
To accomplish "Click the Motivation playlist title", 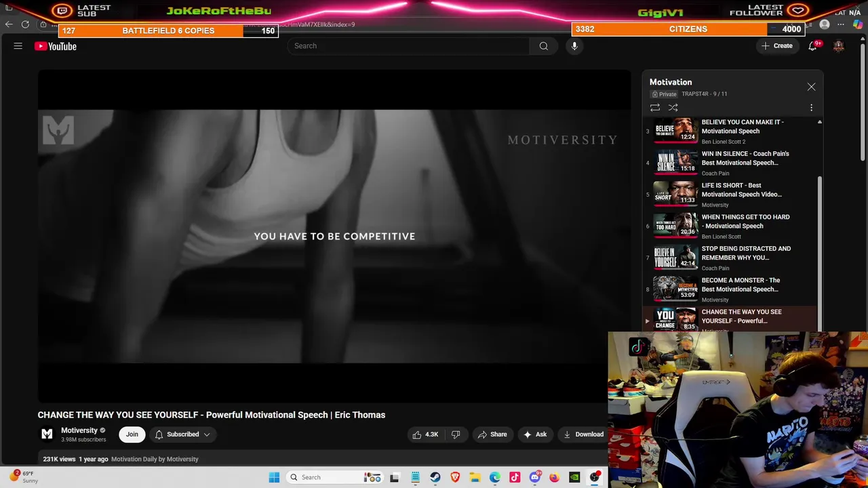I will (671, 82).
